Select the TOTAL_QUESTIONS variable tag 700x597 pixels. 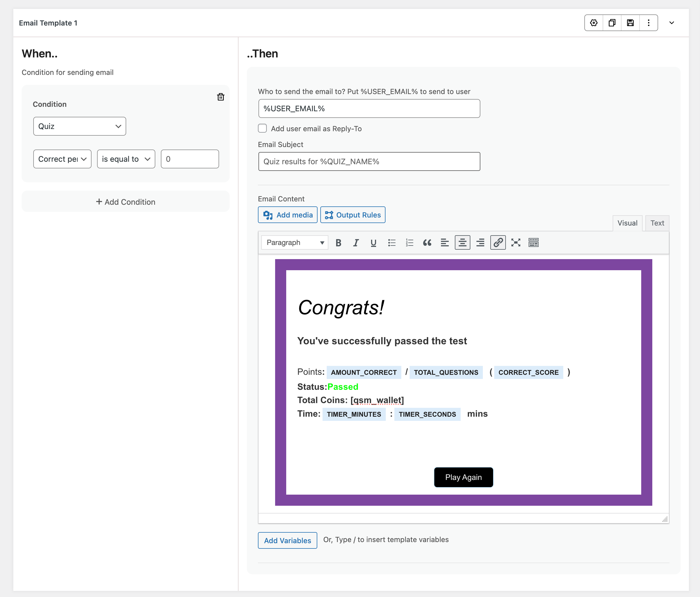pyautogui.click(x=446, y=372)
